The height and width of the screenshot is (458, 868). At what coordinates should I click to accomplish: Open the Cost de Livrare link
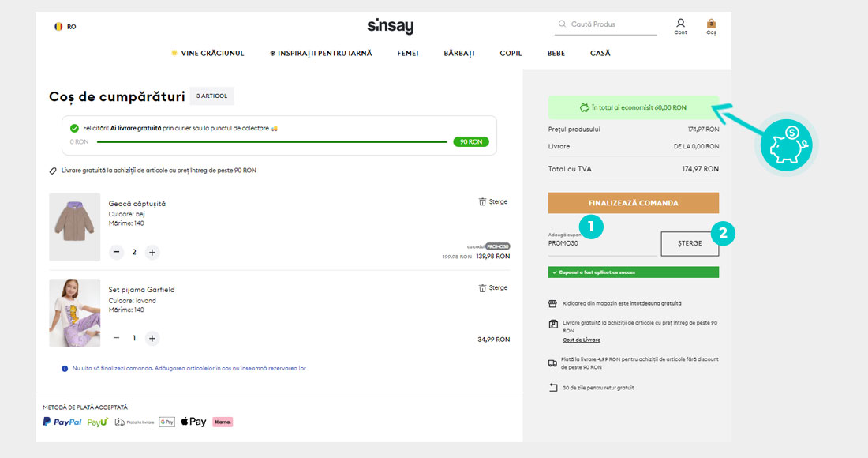click(x=581, y=340)
